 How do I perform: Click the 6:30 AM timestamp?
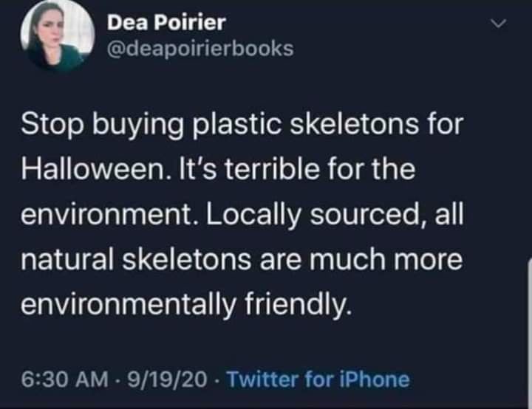coord(66,379)
